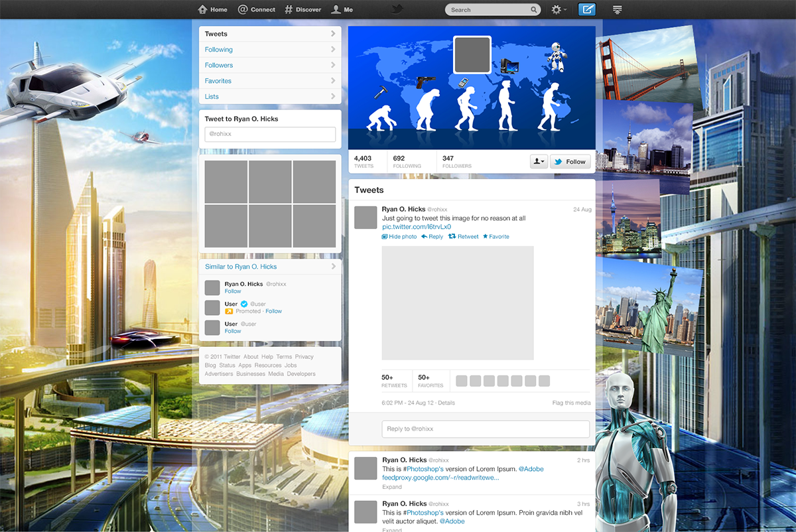Click the Follow button on the profile
Image resolution: width=796 pixels, height=532 pixels.
click(x=570, y=162)
